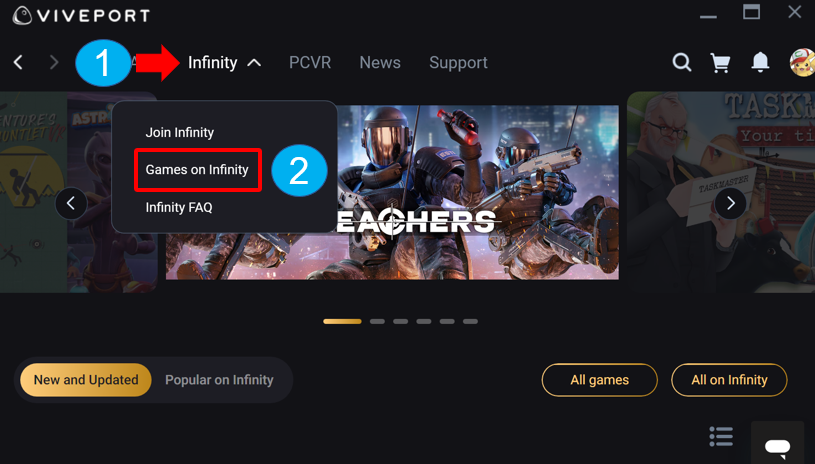Go back with the left navigation arrow

tap(18, 62)
